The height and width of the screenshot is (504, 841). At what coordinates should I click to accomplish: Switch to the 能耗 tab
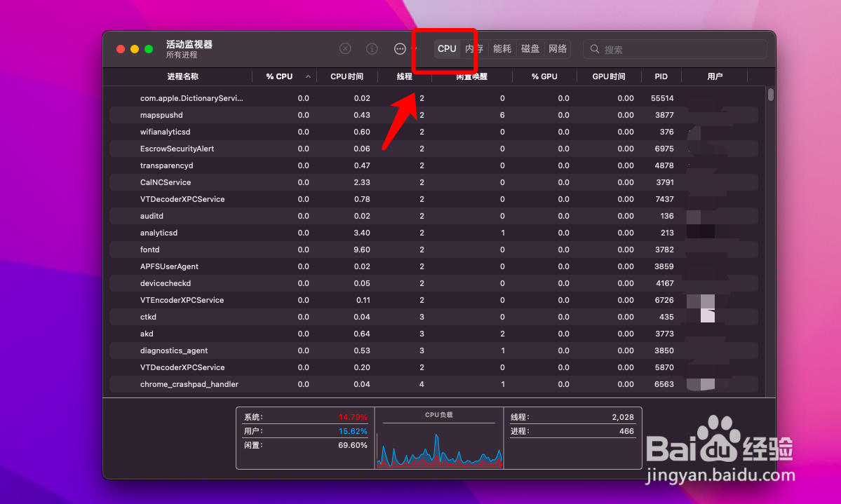tap(502, 49)
